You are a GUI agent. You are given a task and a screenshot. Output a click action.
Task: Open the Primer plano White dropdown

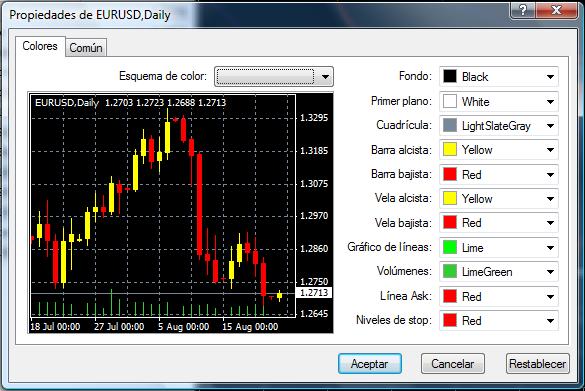coord(499,101)
